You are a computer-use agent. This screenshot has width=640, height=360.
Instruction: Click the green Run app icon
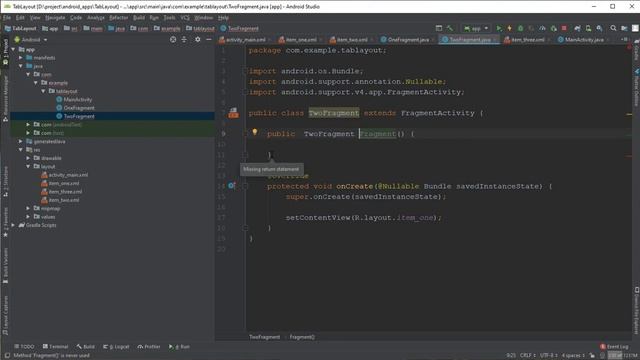(499, 28)
